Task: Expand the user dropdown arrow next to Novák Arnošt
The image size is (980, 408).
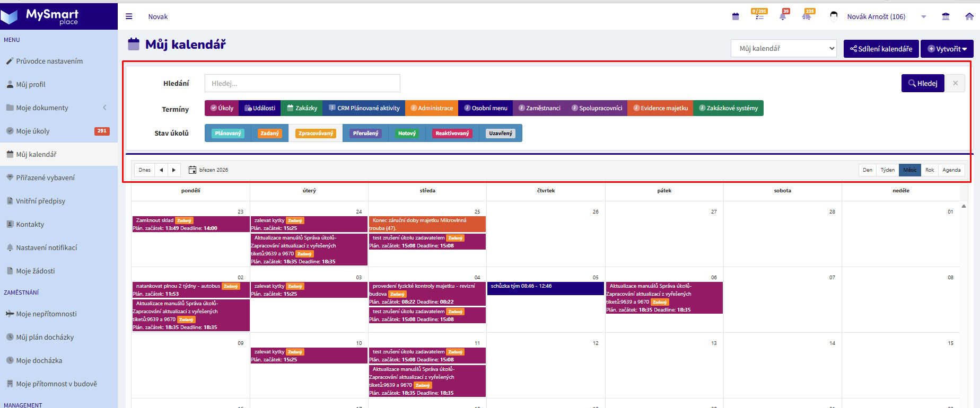Action: coord(923,17)
